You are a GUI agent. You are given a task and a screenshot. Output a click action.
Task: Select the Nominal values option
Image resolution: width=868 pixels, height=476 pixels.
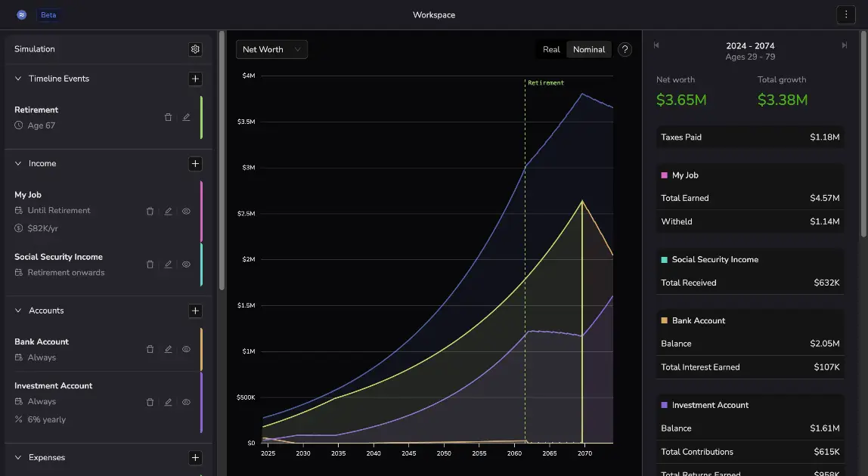[588, 49]
